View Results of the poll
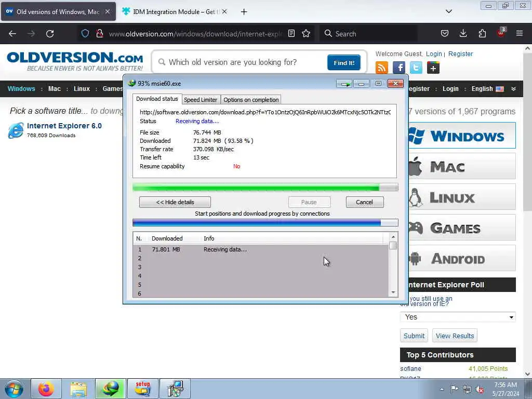The width and height of the screenshot is (532, 399). click(455, 336)
